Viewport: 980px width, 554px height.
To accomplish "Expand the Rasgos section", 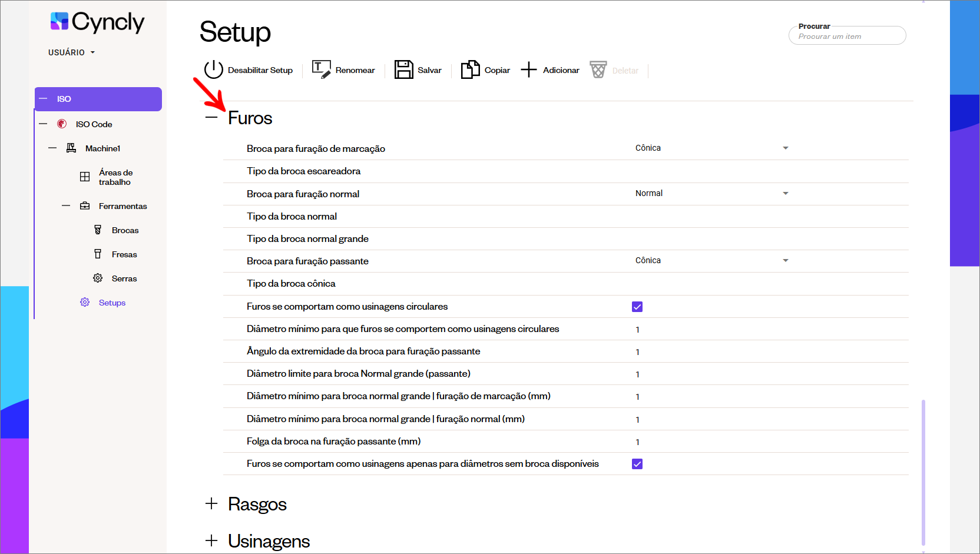I will click(x=211, y=503).
